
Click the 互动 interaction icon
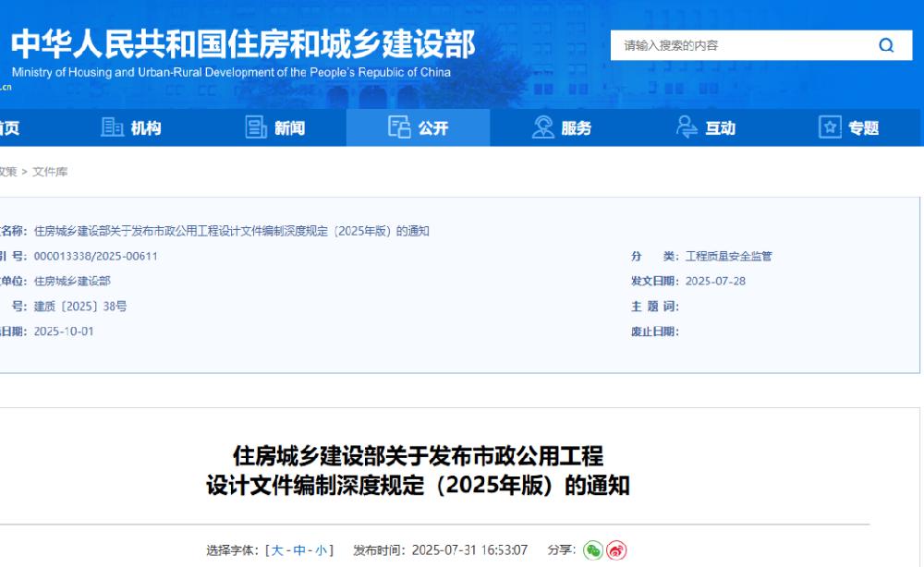point(687,127)
